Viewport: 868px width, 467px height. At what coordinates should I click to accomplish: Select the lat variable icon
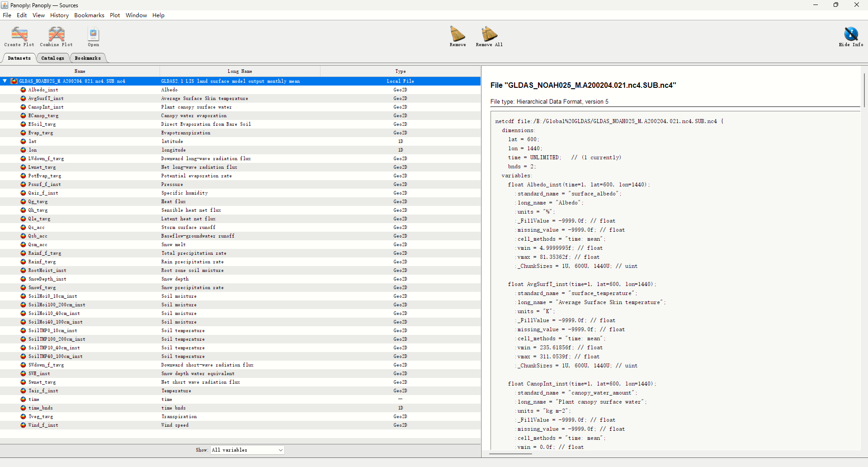click(23, 141)
